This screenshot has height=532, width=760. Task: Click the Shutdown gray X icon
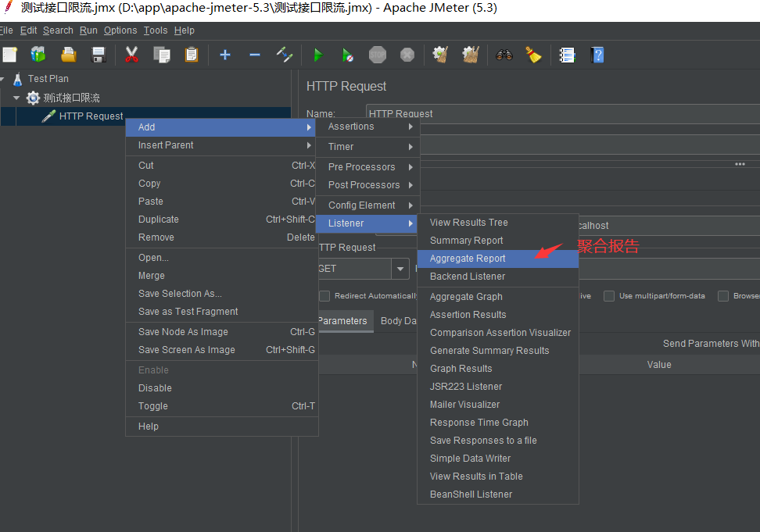[x=407, y=55]
